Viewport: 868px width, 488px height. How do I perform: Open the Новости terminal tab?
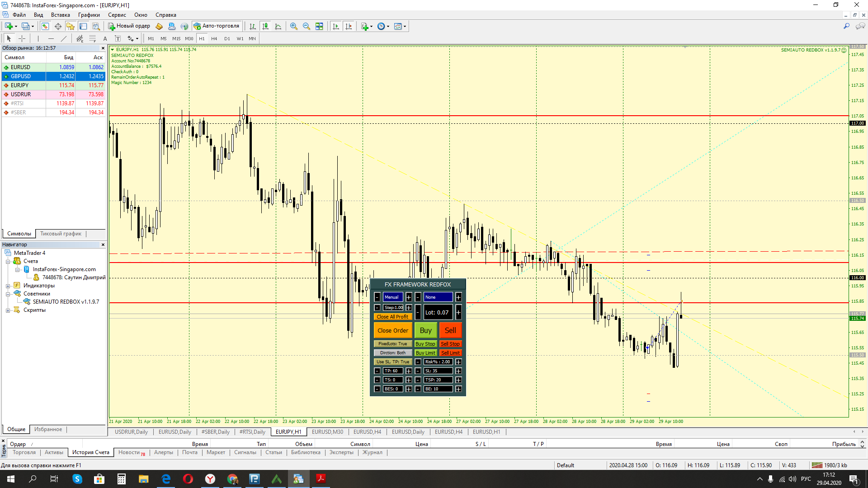132,452
